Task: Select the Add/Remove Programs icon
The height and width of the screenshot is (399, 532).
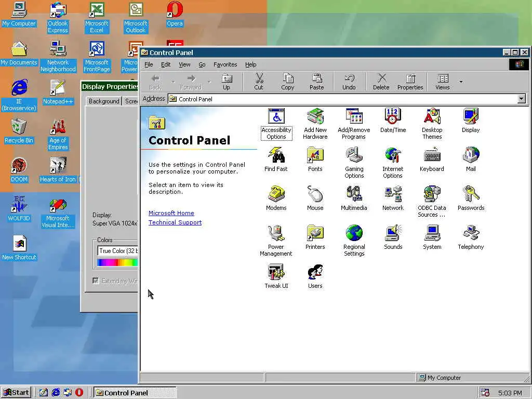Action: (x=354, y=124)
